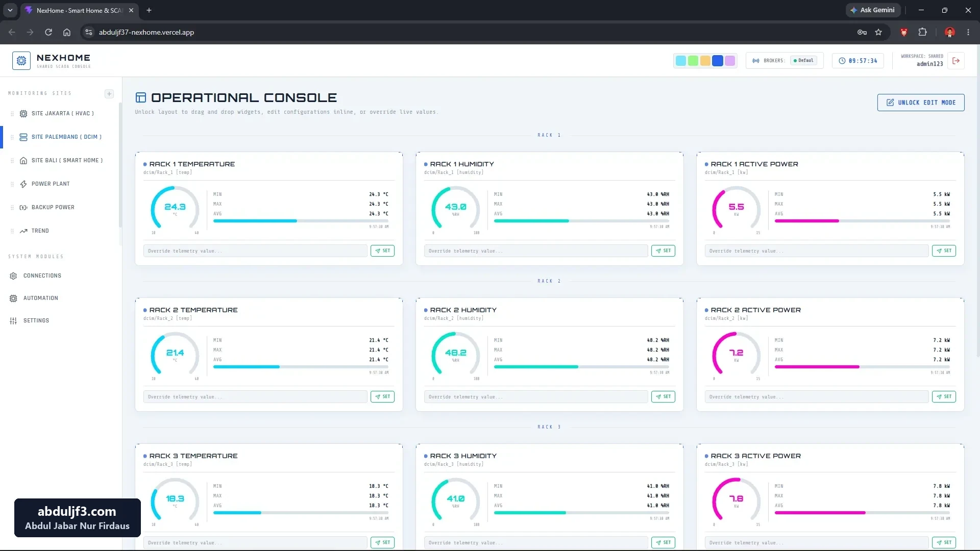Click the Site Bali home icon

[23, 161]
